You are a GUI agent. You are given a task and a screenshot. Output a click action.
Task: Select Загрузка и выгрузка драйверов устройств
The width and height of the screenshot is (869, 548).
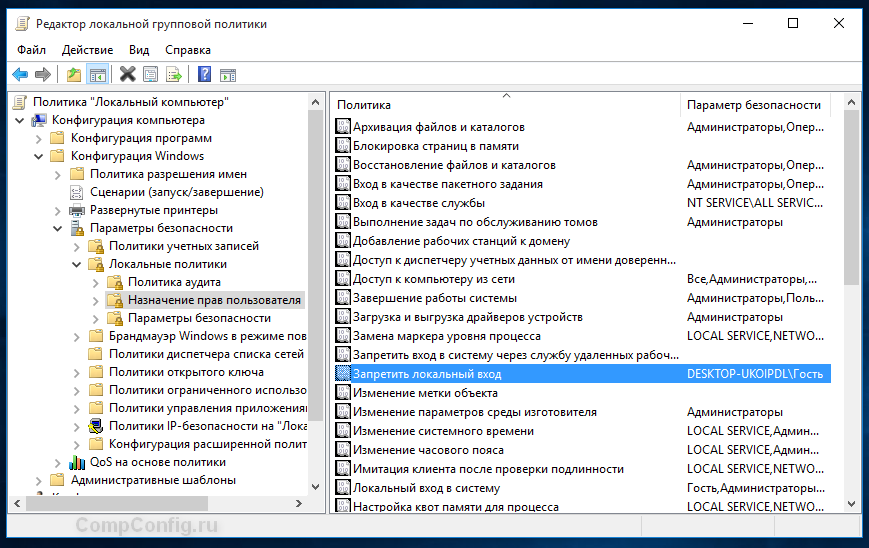(x=468, y=317)
